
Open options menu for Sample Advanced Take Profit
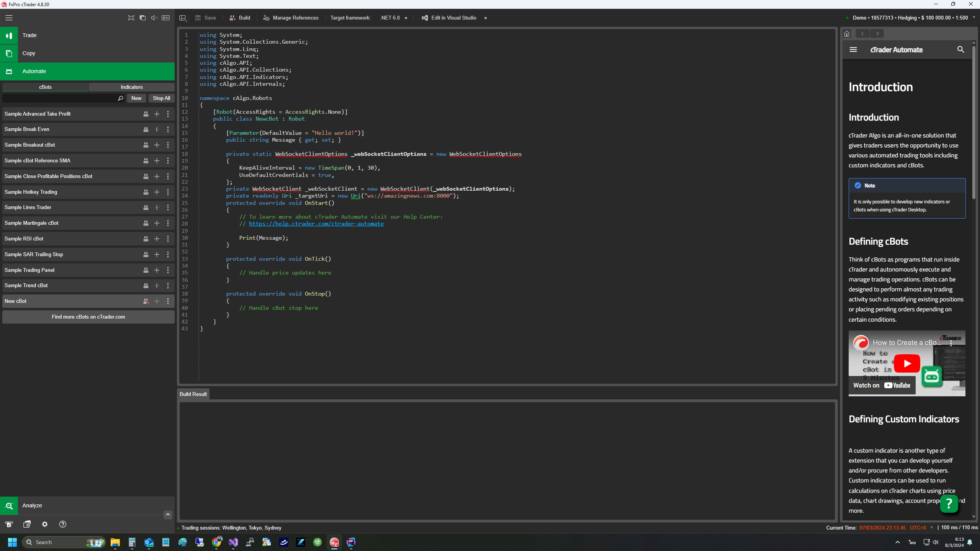tap(168, 114)
